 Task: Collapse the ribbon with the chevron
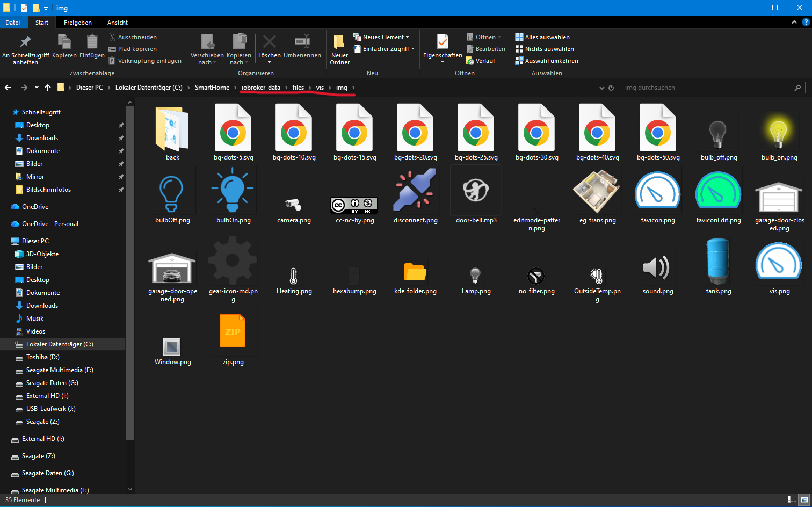click(x=794, y=22)
